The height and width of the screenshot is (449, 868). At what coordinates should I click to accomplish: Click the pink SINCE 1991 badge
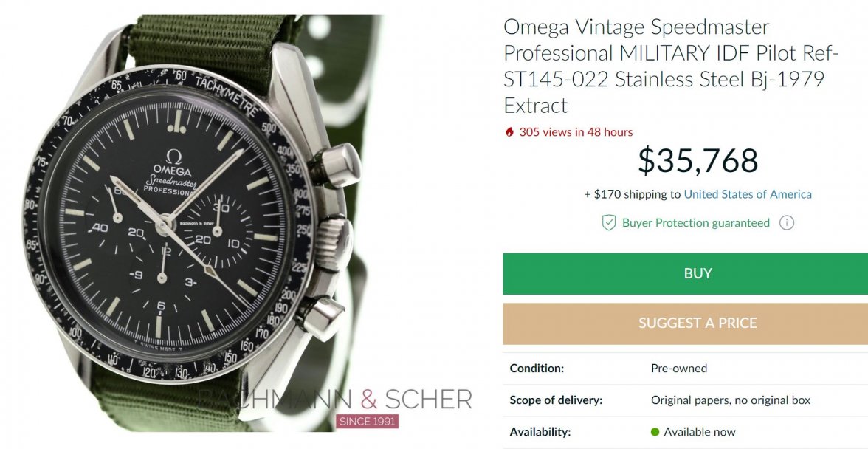click(367, 422)
